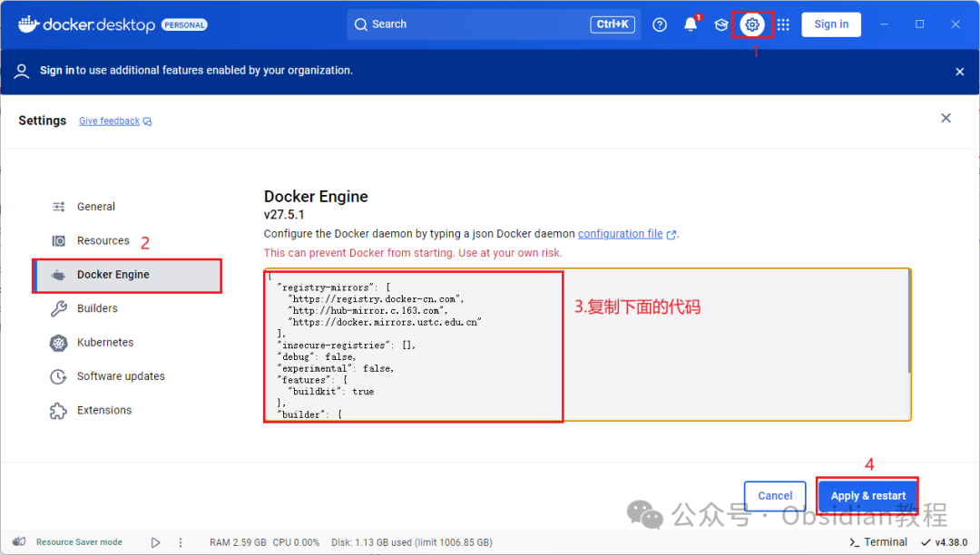This screenshot has height=555, width=980.
Task: Open the Settings gear icon
Action: (x=752, y=24)
